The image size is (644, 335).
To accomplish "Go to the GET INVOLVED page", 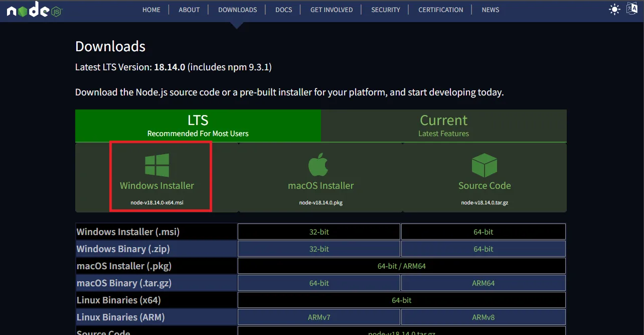I will [331, 10].
